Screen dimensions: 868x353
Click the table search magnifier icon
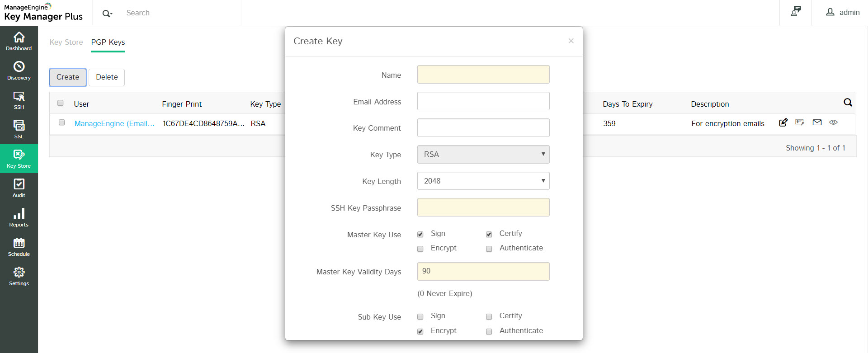(x=848, y=103)
